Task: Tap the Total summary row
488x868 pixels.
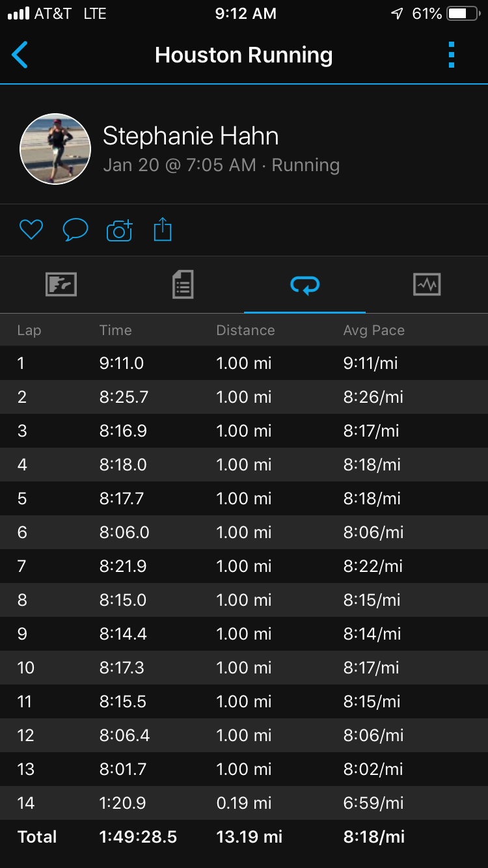Action: pos(244,837)
